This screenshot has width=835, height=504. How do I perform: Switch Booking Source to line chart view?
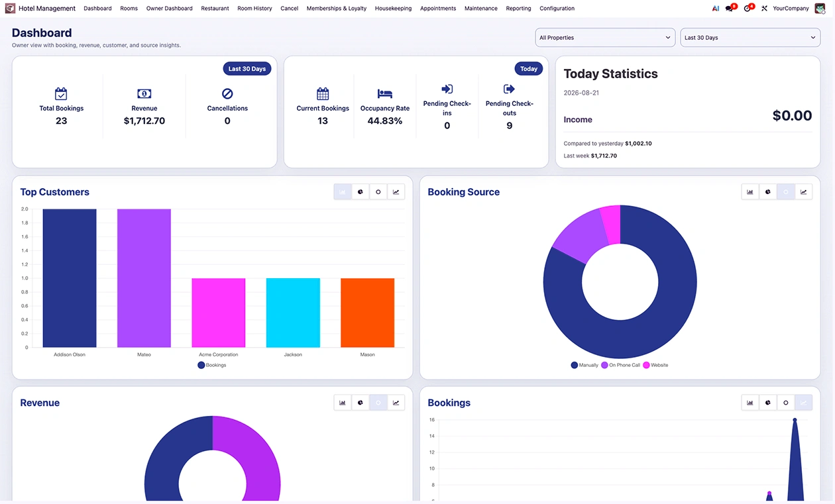click(x=804, y=192)
